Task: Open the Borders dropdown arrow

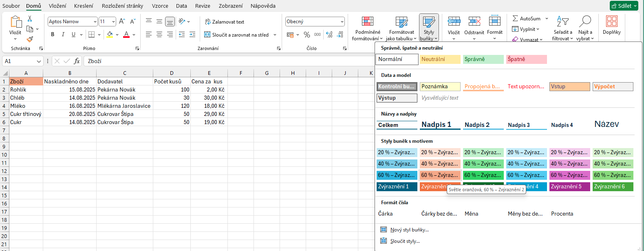Action: point(99,35)
